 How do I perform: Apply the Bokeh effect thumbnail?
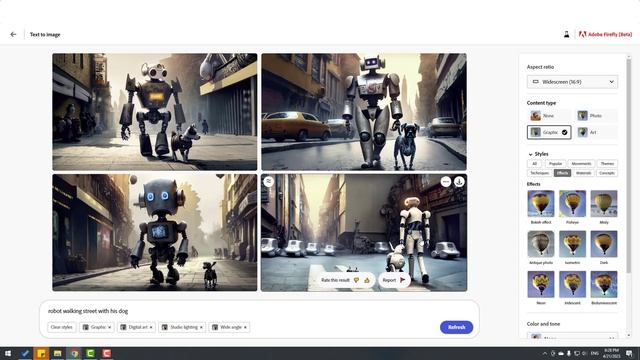[540, 204]
